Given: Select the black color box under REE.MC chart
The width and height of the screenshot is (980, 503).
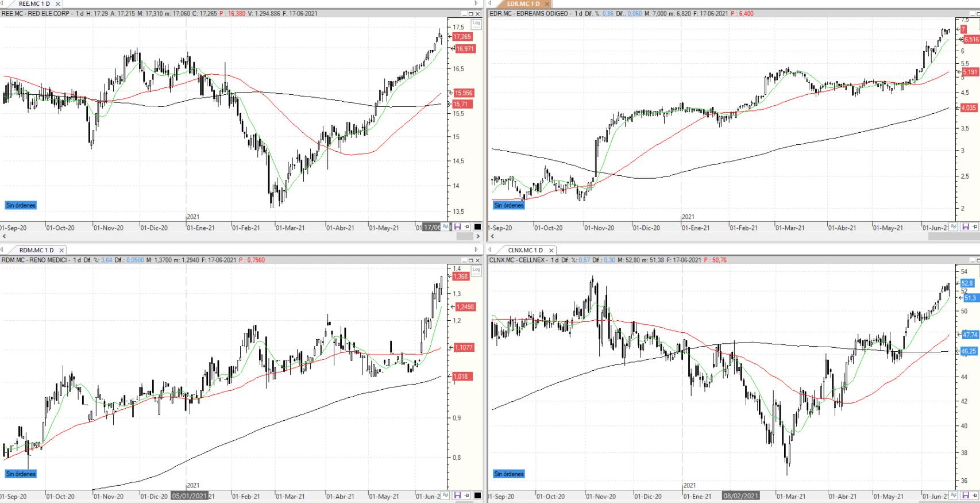Looking at the screenshot, I should (x=477, y=227).
